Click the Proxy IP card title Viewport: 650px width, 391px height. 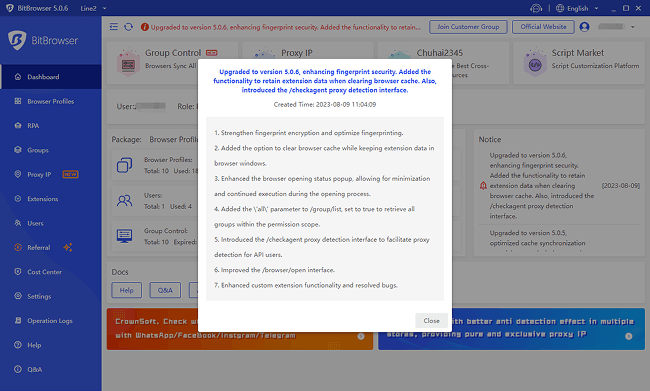click(296, 53)
